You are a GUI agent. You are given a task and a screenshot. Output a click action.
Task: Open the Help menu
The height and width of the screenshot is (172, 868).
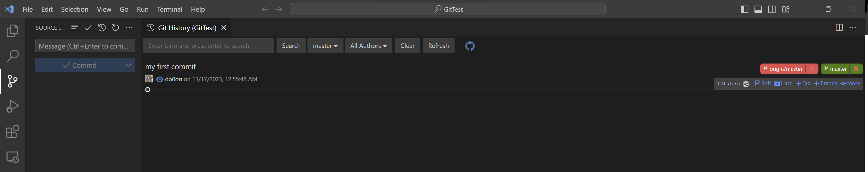point(198,9)
